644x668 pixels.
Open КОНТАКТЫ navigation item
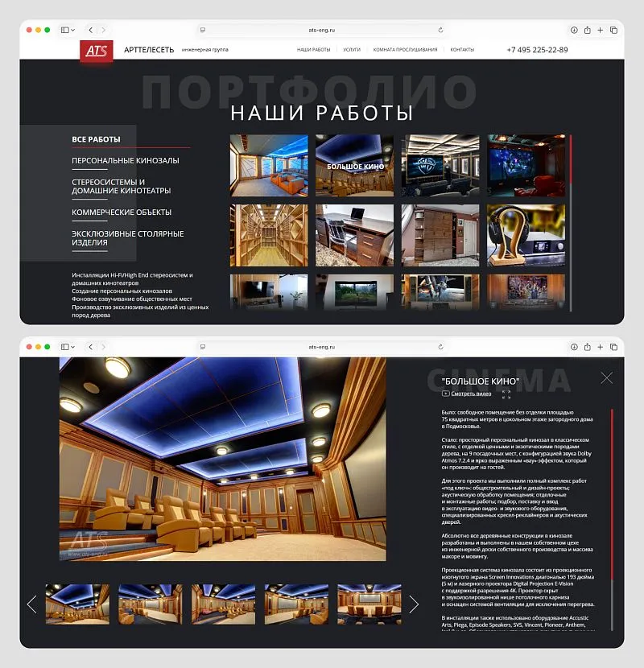[462, 50]
